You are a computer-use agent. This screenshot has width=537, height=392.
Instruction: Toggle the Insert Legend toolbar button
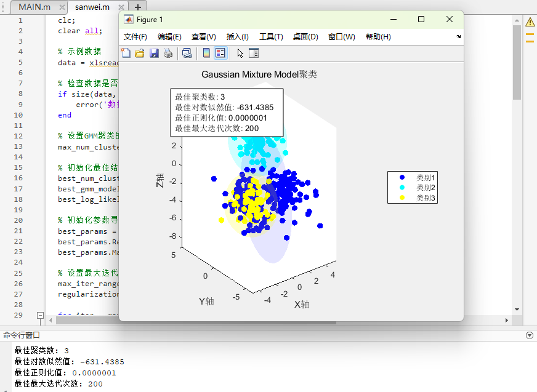220,53
